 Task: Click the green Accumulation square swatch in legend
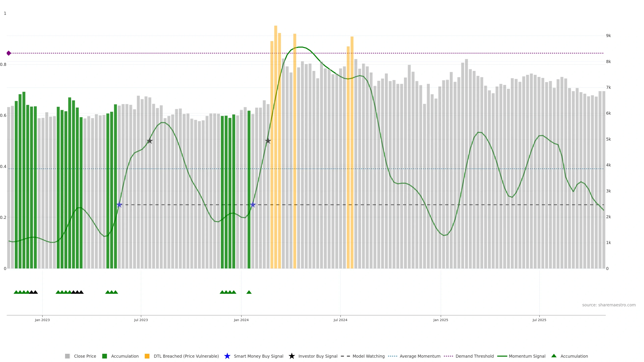click(104, 356)
